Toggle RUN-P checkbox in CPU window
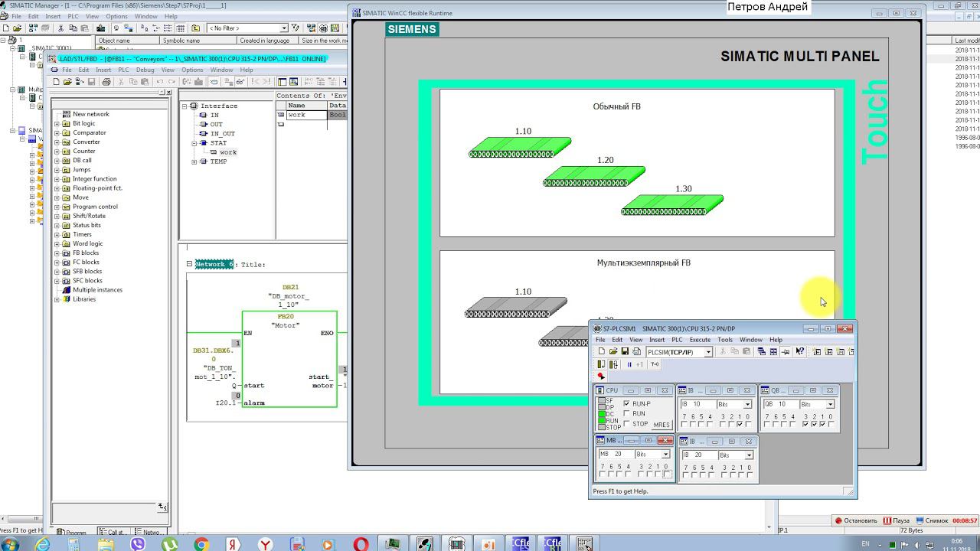The width and height of the screenshot is (980, 551). (x=627, y=404)
